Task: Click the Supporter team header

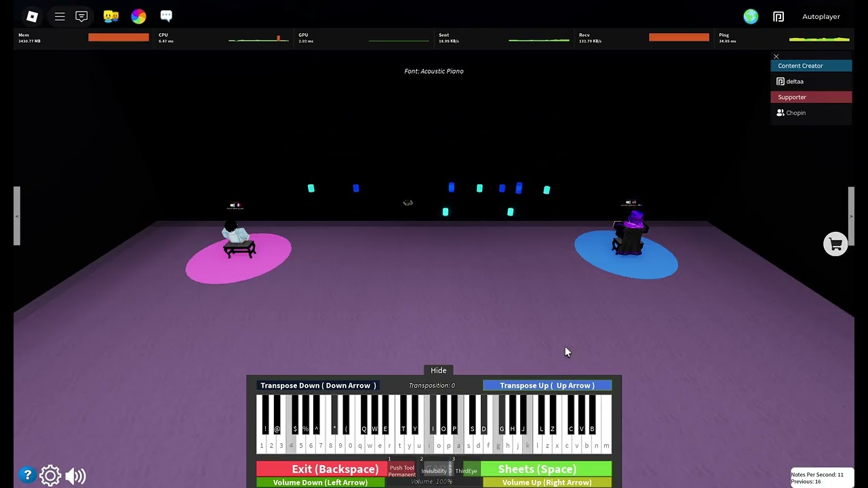Action: (x=811, y=97)
